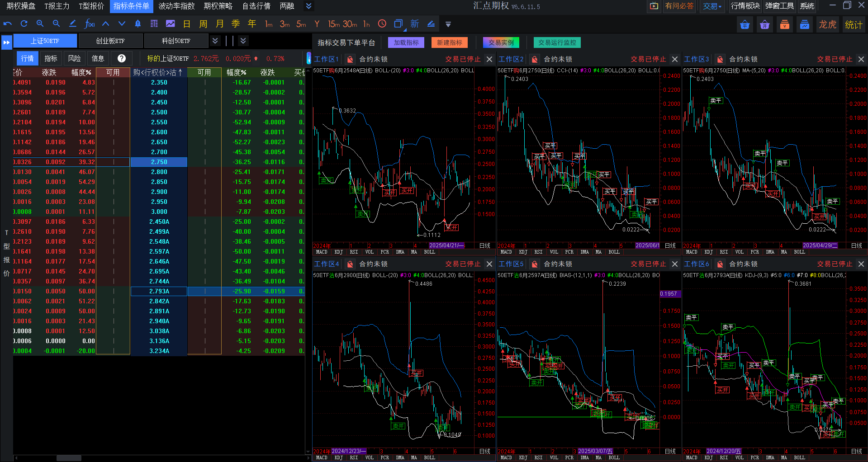Image resolution: width=868 pixels, height=462 pixels.
Task: Toggle contract lock in 工作区2
Action: 535,59
